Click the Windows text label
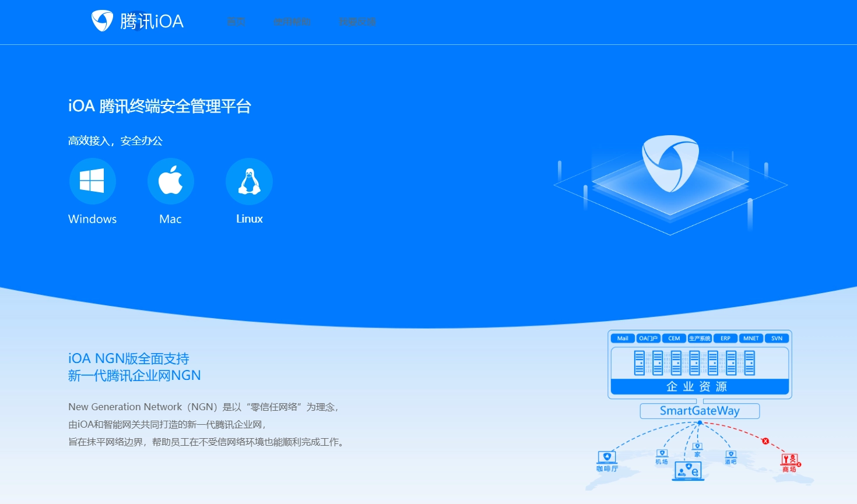 (92, 219)
